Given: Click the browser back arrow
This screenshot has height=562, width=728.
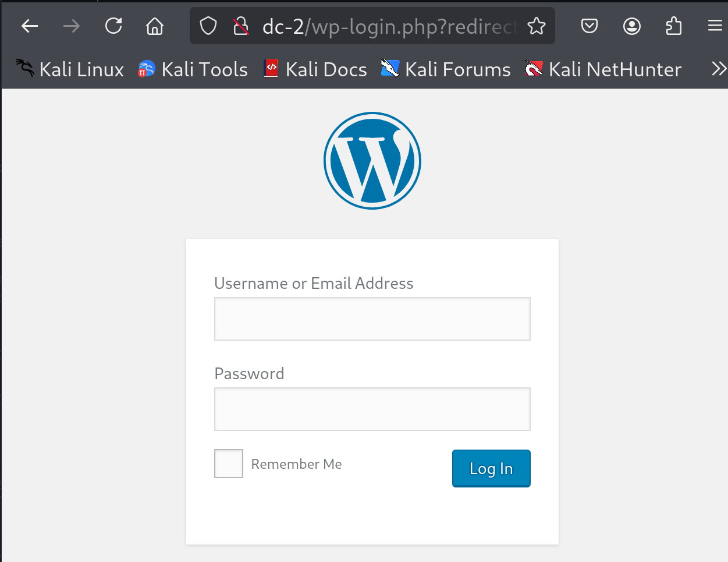Looking at the screenshot, I should click(x=30, y=26).
